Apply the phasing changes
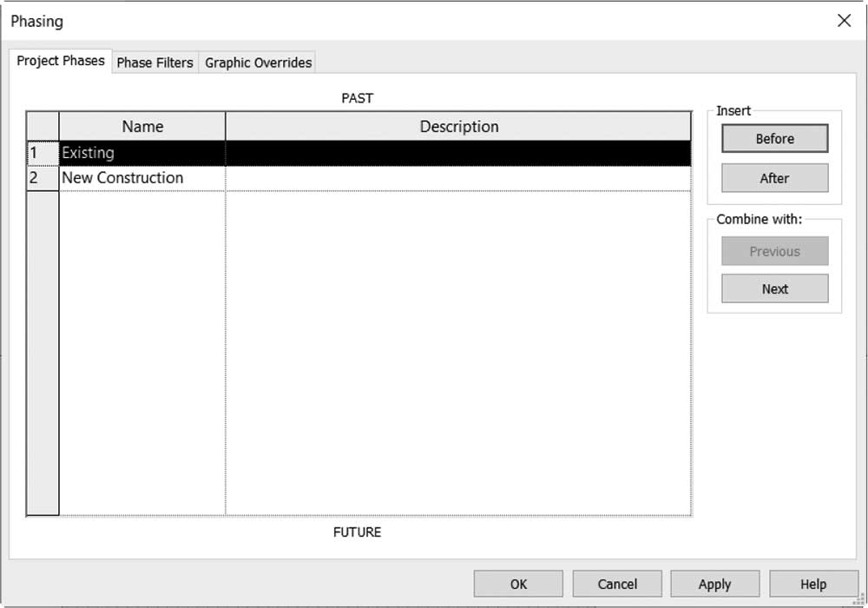The image size is (868, 608). [714, 585]
